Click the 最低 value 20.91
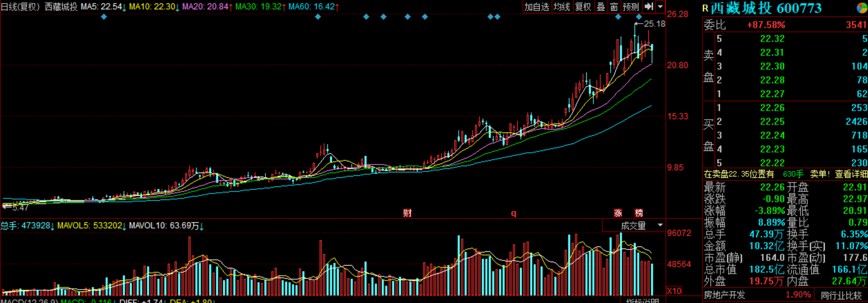 pos(855,211)
